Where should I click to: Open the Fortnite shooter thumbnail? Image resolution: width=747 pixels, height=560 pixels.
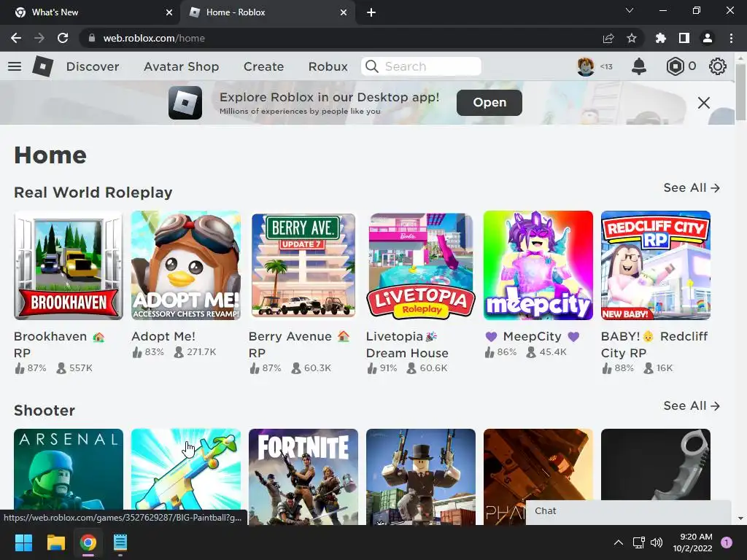[x=303, y=477]
